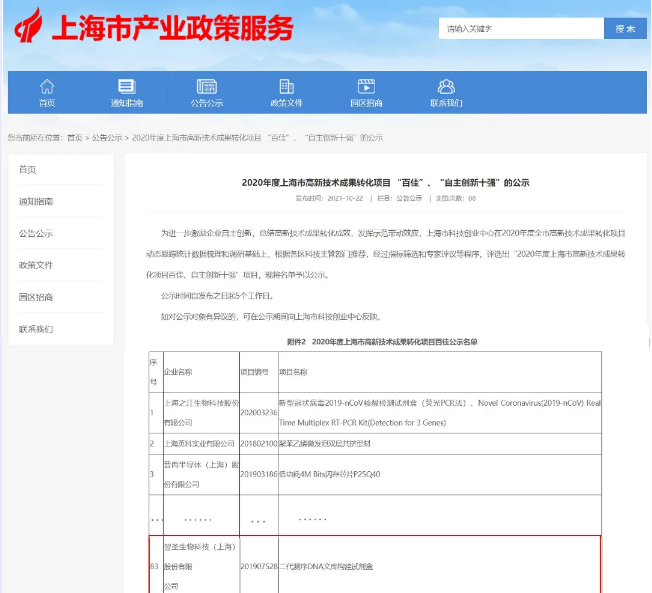Click project name 二代测序DNA文库构建试剂盒

[326, 566]
